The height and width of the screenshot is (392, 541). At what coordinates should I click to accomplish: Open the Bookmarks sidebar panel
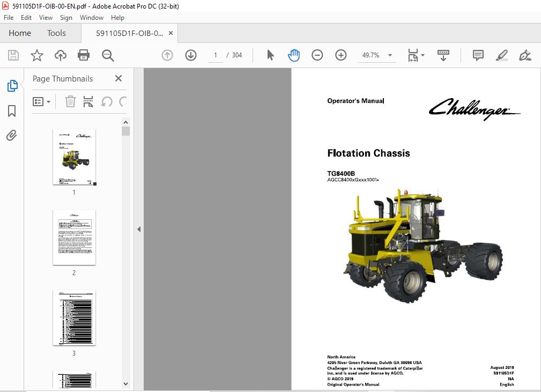[x=12, y=111]
